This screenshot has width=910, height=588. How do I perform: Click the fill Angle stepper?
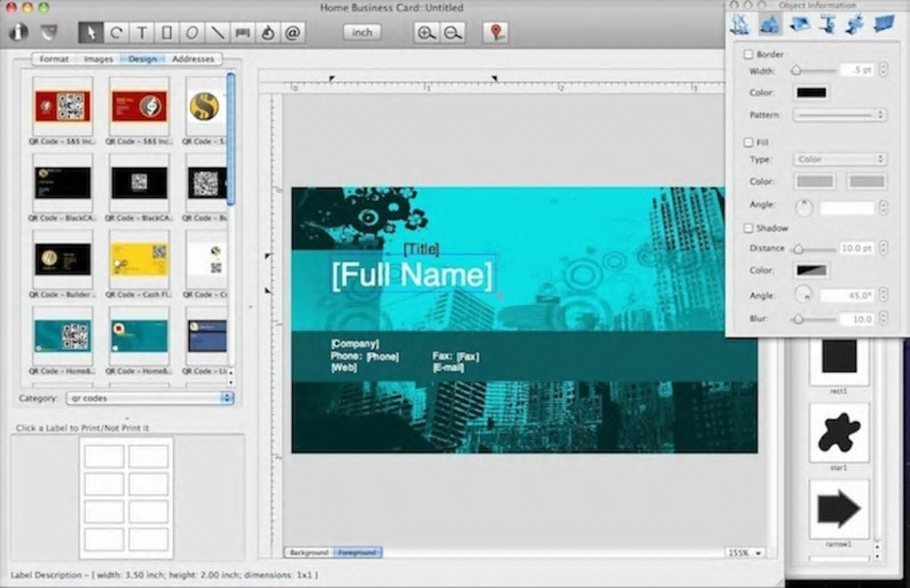point(883,207)
